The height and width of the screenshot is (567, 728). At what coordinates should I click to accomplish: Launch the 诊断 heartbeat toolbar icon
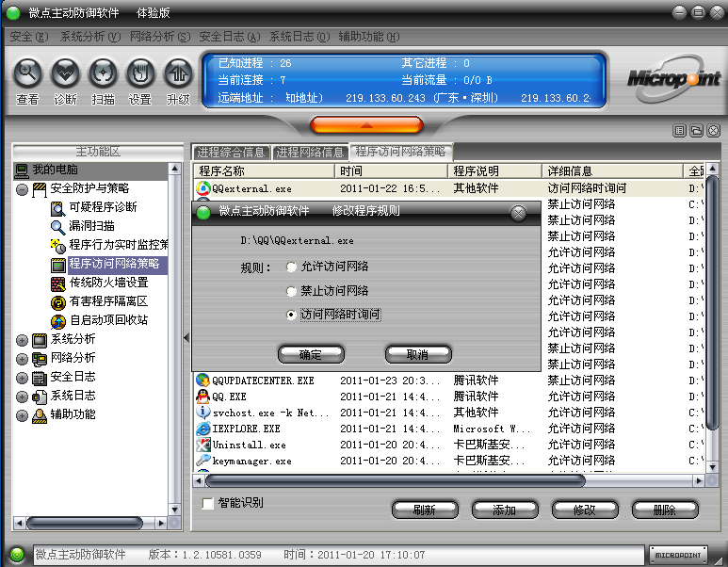pos(66,73)
